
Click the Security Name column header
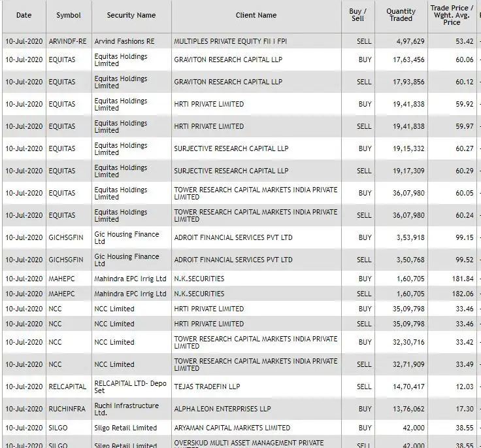click(x=131, y=15)
